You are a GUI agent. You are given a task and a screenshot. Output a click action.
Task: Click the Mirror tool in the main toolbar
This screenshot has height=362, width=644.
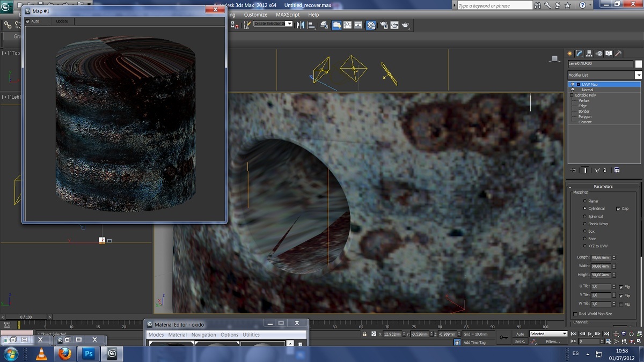[x=301, y=25]
